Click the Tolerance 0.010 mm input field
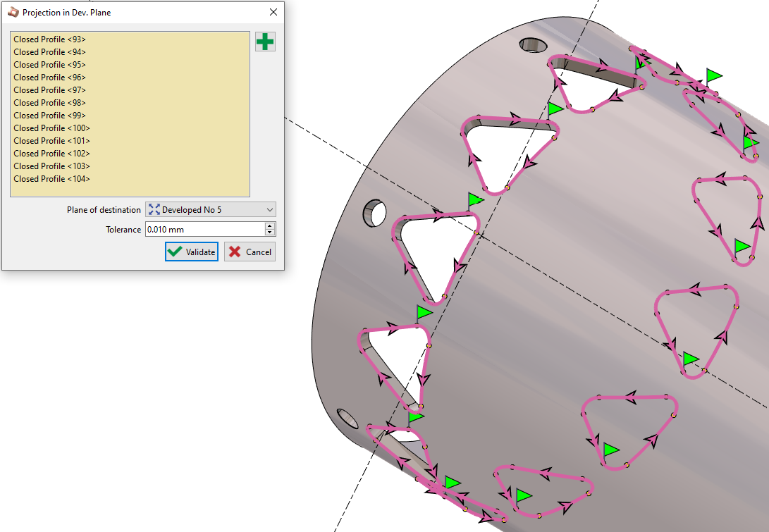The image size is (769, 532). click(204, 229)
